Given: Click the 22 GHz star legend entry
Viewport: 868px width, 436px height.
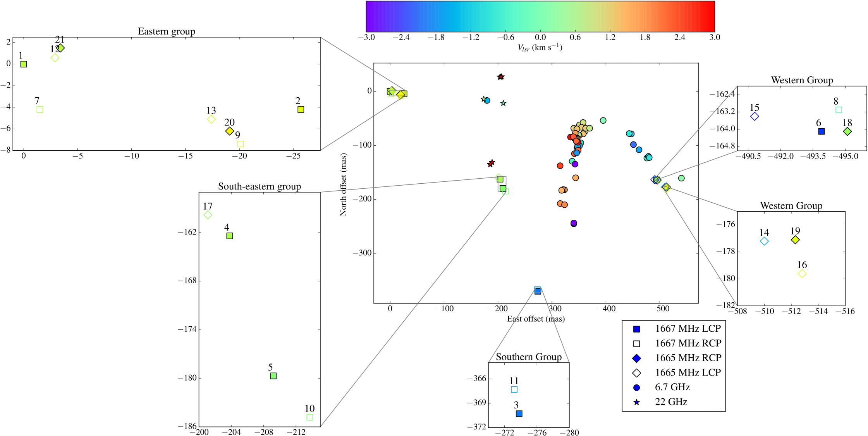Looking at the screenshot, I should pos(636,402).
